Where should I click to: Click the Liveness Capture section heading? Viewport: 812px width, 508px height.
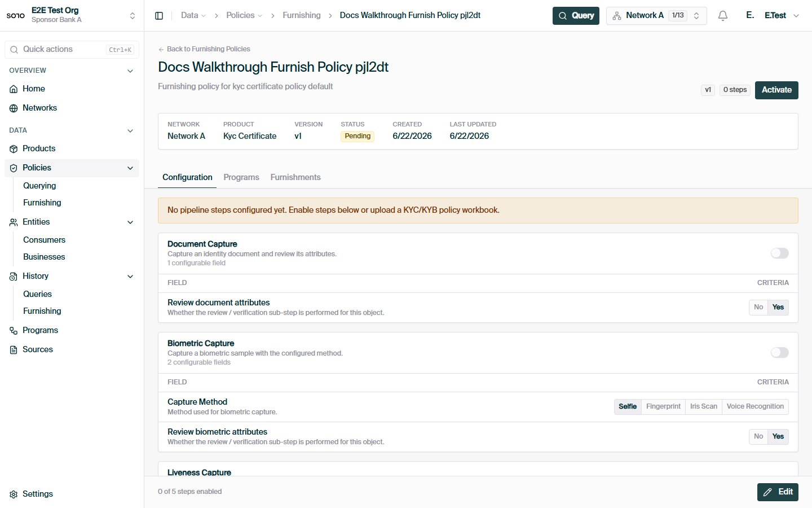tap(199, 472)
